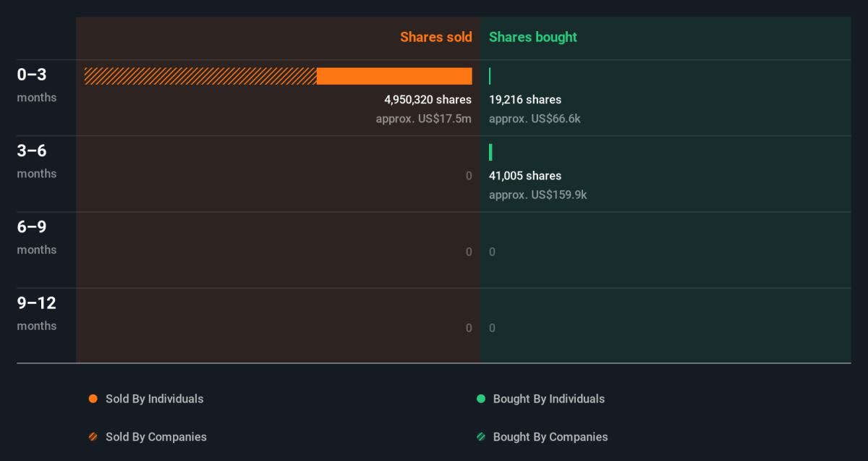This screenshot has width=868, height=461.
Task: Click the approx. US$159.9k amount
Action: (537, 195)
